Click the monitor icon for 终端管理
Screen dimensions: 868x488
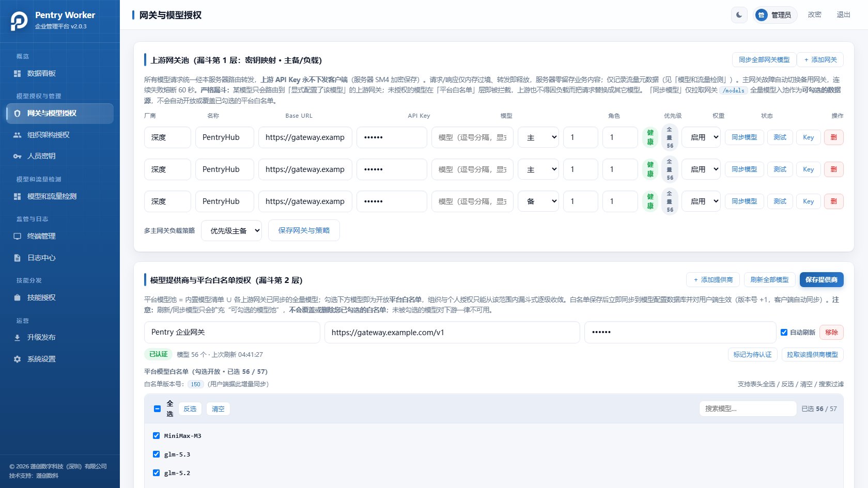(17, 237)
